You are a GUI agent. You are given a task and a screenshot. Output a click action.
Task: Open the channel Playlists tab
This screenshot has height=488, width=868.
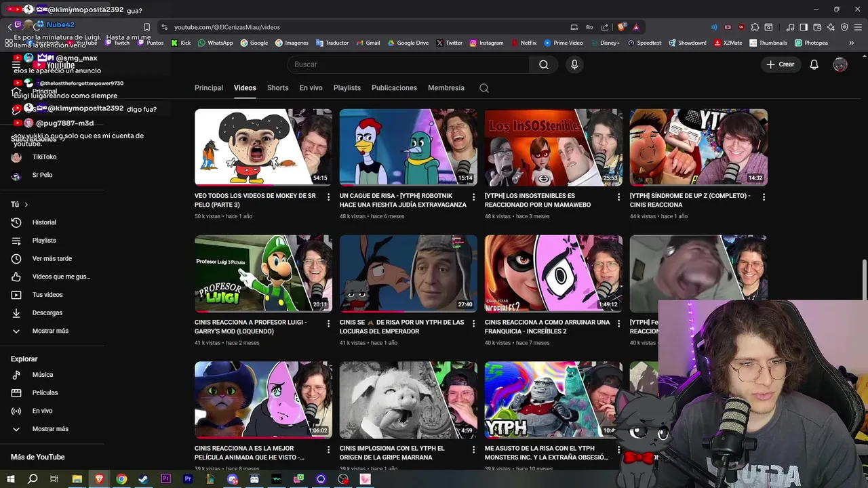click(347, 88)
